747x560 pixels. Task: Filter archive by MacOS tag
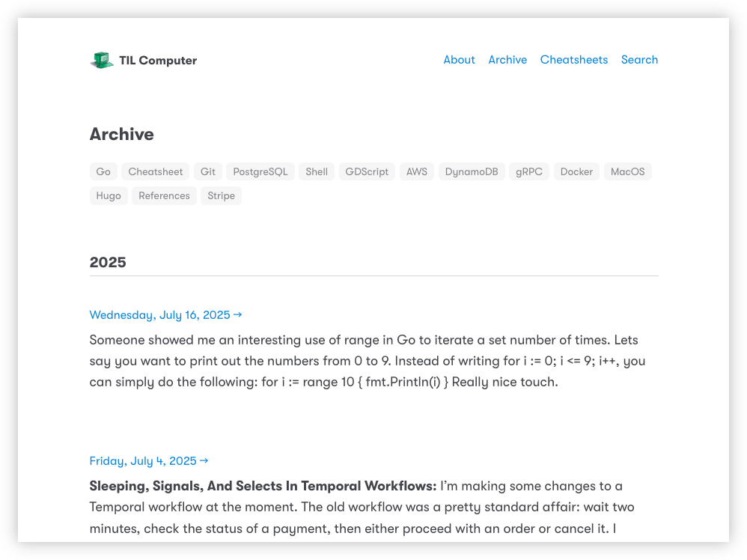[627, 171]
